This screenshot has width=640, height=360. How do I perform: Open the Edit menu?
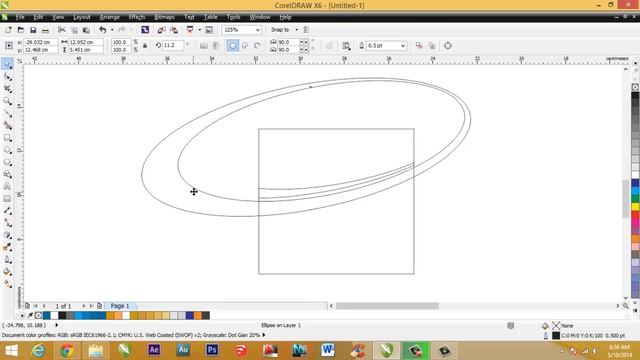click(38, 17)
